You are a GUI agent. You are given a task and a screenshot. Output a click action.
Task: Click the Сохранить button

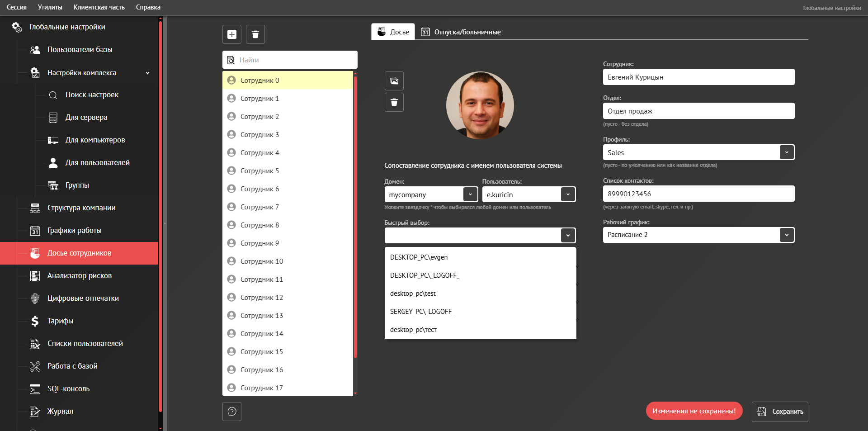pyautogui.click(x=780, y=412)
